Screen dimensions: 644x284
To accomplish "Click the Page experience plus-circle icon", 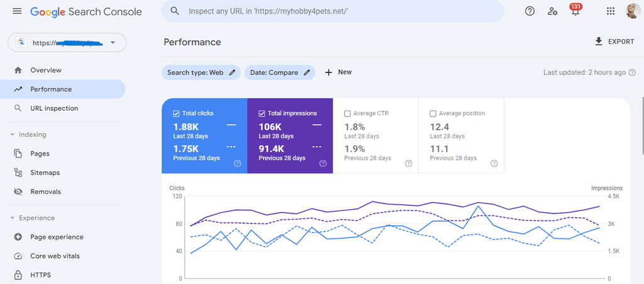I will pos(18,237).
